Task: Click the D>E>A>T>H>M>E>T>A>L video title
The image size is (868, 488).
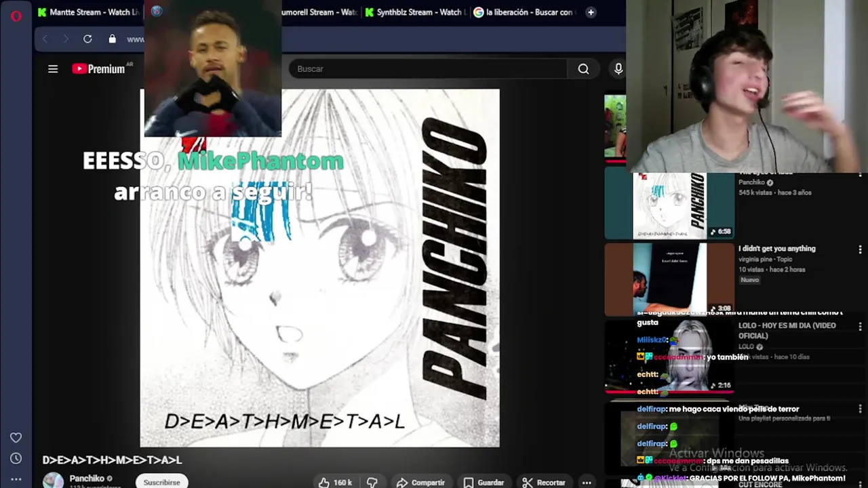Action: tap(113, 460)
